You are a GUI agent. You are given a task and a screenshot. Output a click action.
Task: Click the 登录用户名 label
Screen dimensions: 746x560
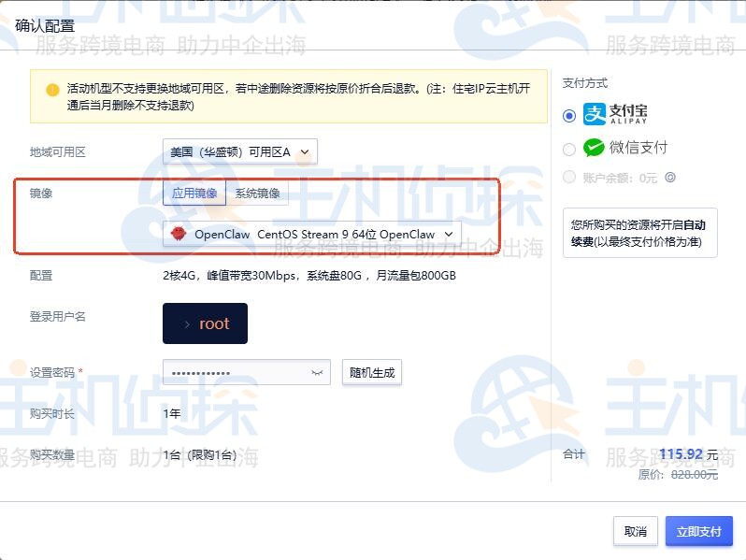coord(58,316)
